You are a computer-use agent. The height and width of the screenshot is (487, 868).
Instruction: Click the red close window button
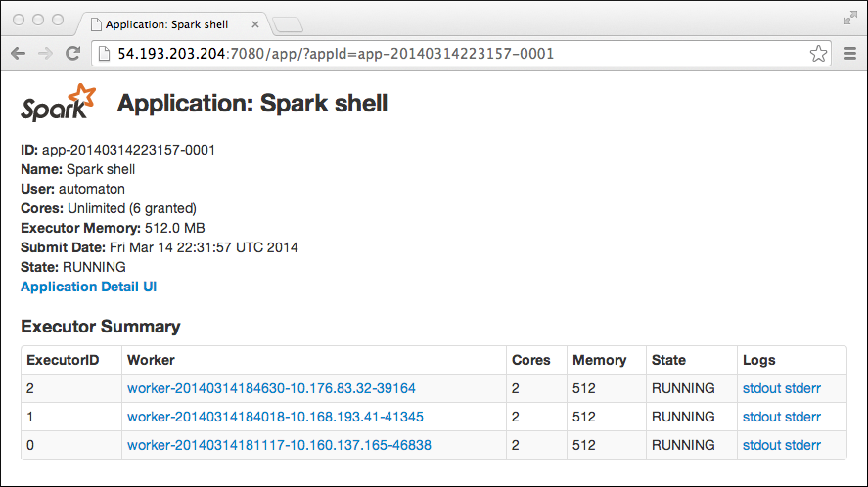pyautogui.click(x=19, y=20)
